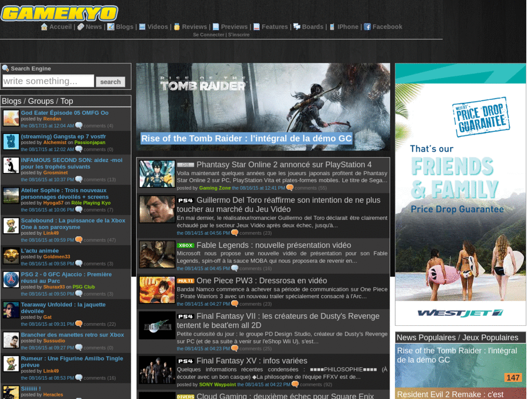The image size is (532, 399).
Task: Click comment bubble on Phantasy Star article
Action: pyautogui.click(x=290, y=188)
